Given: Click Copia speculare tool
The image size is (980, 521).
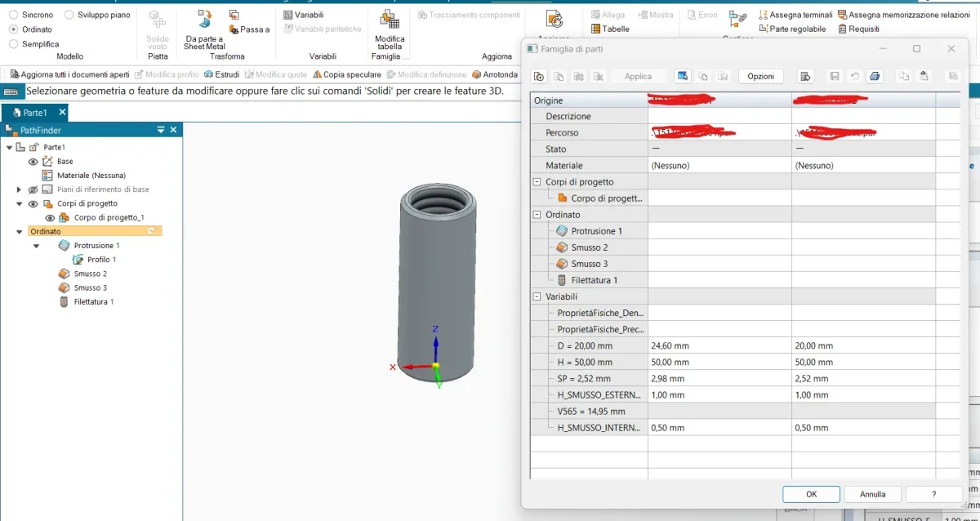Looking at the screenshot, I should (x=346, y=74).
